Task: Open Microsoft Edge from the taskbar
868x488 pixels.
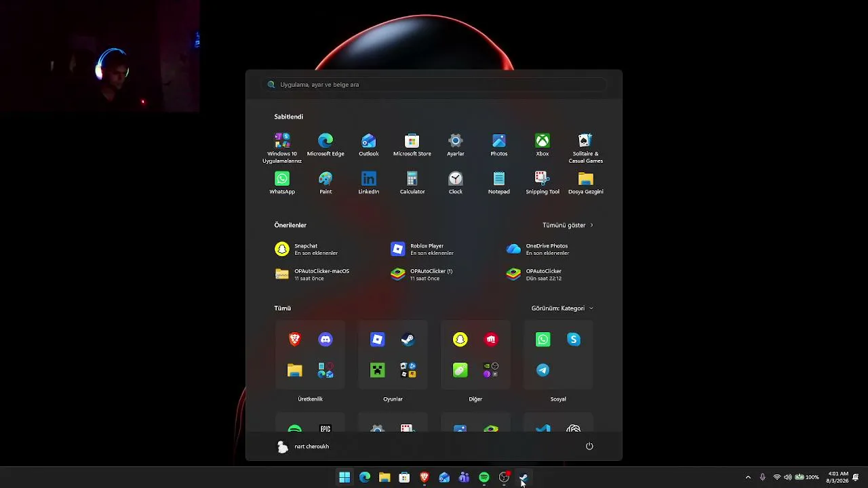Action: 365,477
